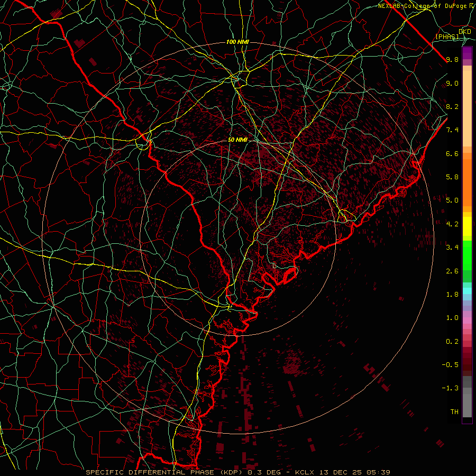
Task: Click the 7.4 scale label
Action: 452,130
